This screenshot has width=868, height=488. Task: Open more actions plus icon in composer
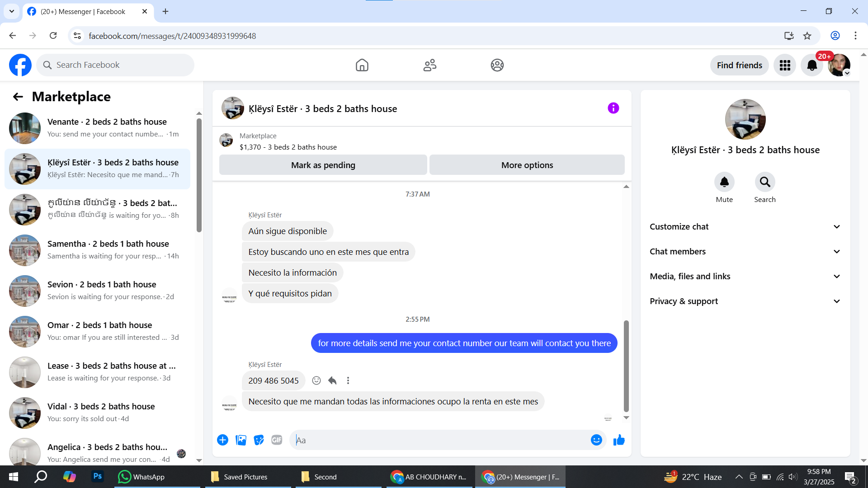coord(222,440)
